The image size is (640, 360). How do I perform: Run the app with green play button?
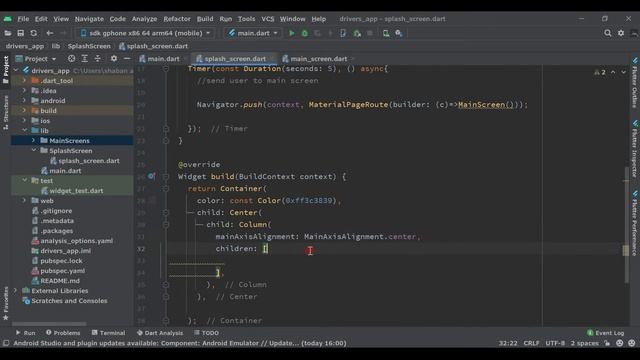[291, 33]
